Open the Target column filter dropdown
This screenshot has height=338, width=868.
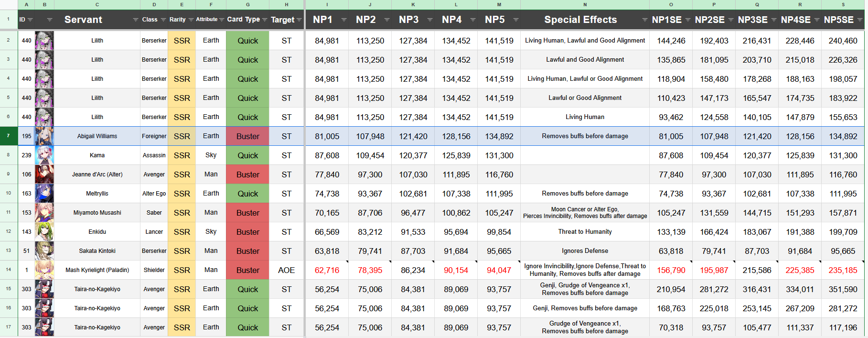tap(299, 20)
